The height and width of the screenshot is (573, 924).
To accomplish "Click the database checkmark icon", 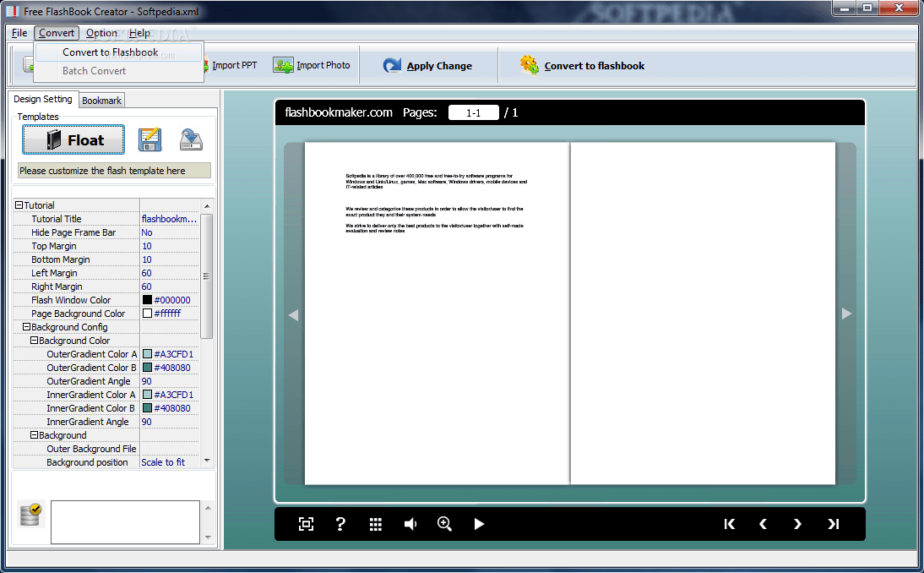I will (30, 515).
